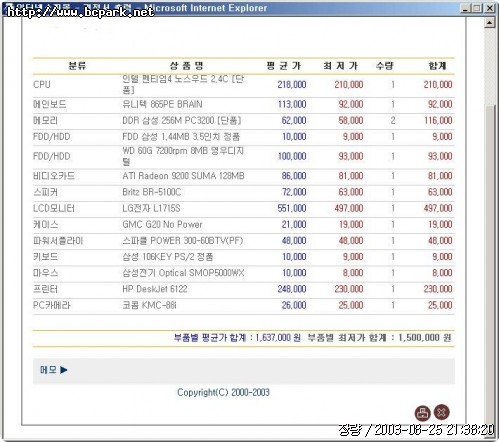Click the PC카메라 category cell
500x442 pixels.
click(52, 305)
